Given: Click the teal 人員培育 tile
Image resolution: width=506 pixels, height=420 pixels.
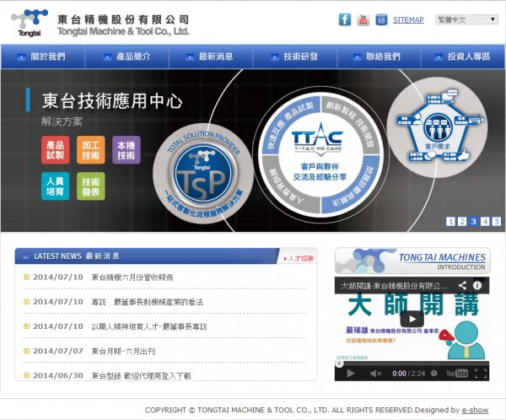Looking at the screenshot, I should (x=55, y=186).
